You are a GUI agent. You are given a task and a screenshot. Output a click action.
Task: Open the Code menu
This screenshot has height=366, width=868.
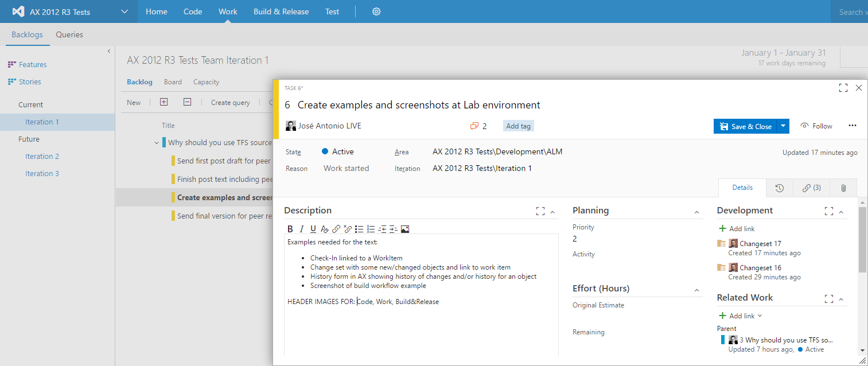(193, 11)
